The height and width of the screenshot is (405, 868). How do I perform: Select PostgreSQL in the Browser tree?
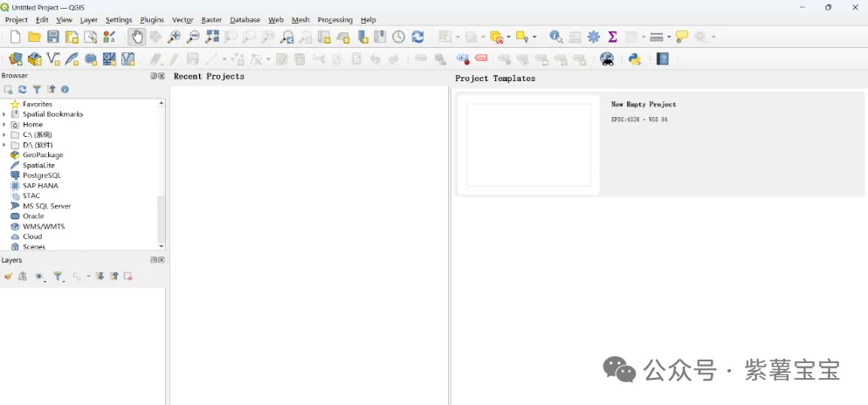click(x=41, y=175)
